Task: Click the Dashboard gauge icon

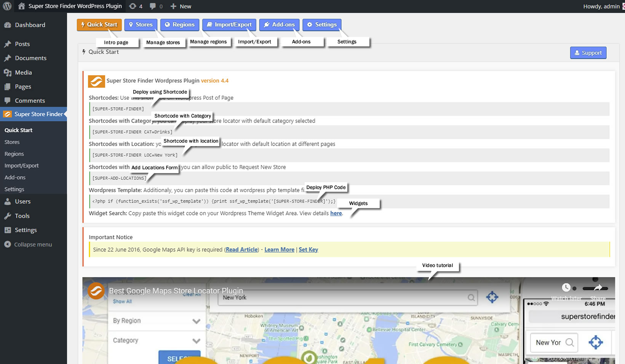Action: click(8, 25)
